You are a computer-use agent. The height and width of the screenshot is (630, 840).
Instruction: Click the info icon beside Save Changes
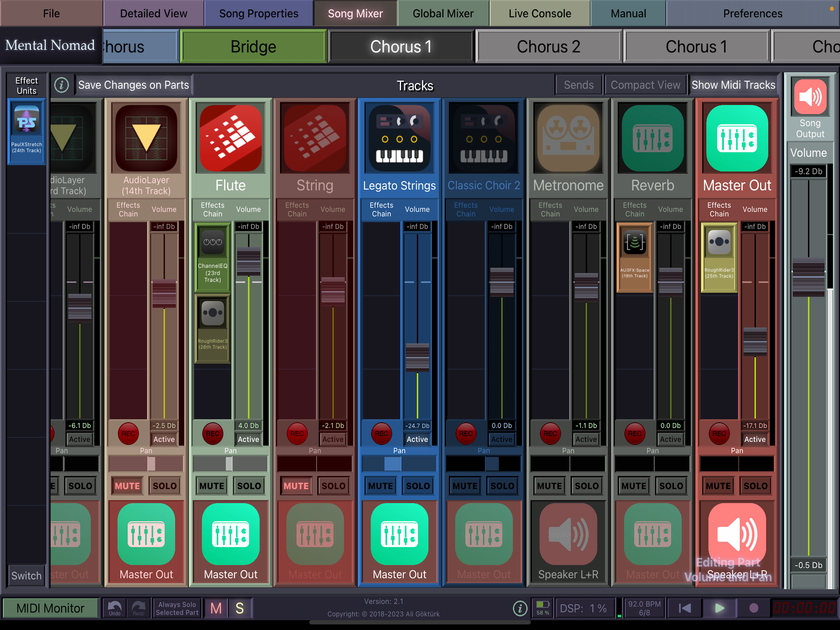(x=61, y=85)
